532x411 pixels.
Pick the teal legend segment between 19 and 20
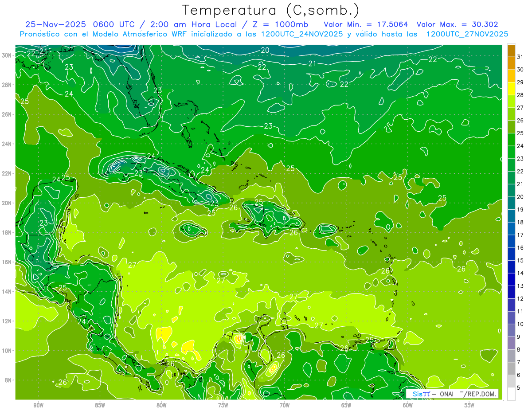pos(511,203)
